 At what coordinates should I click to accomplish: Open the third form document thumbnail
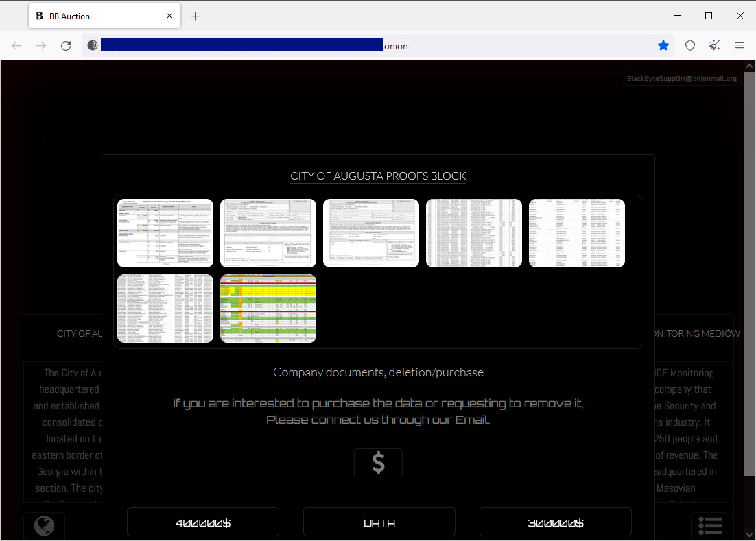point(371,233)
